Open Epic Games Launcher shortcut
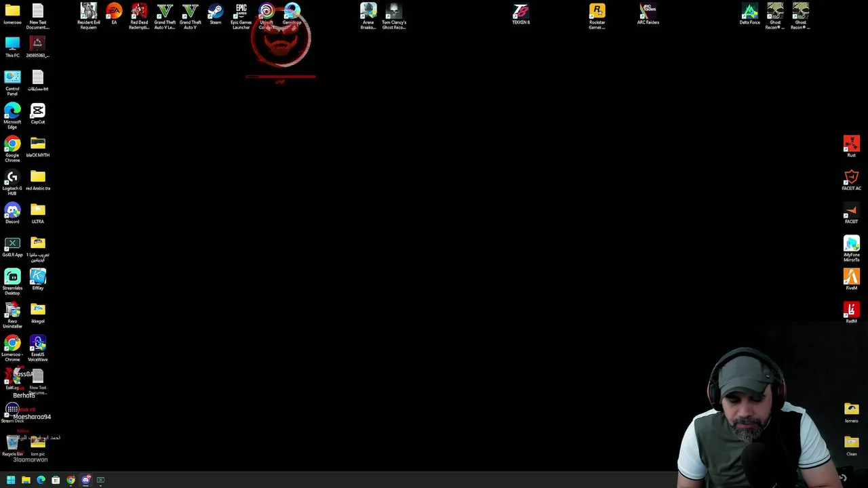 (x=241, y=17)
